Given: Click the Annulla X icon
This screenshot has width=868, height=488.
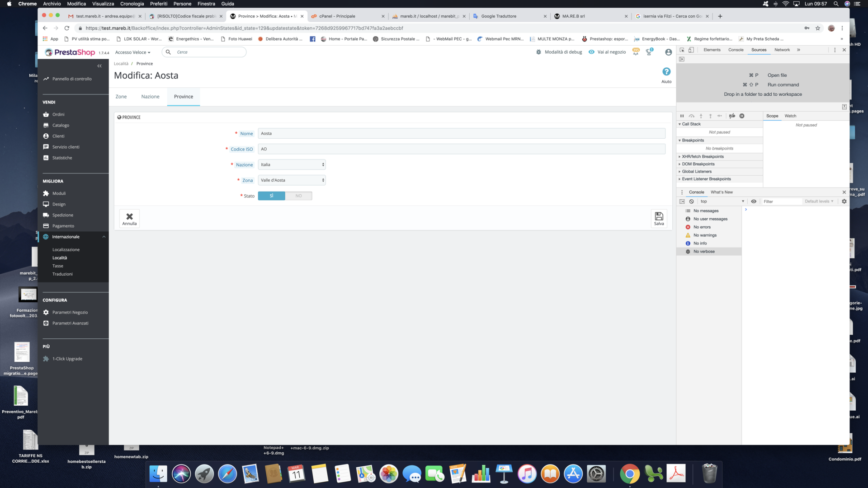Looking at the screenshot, I should click(x=129, y=216).
